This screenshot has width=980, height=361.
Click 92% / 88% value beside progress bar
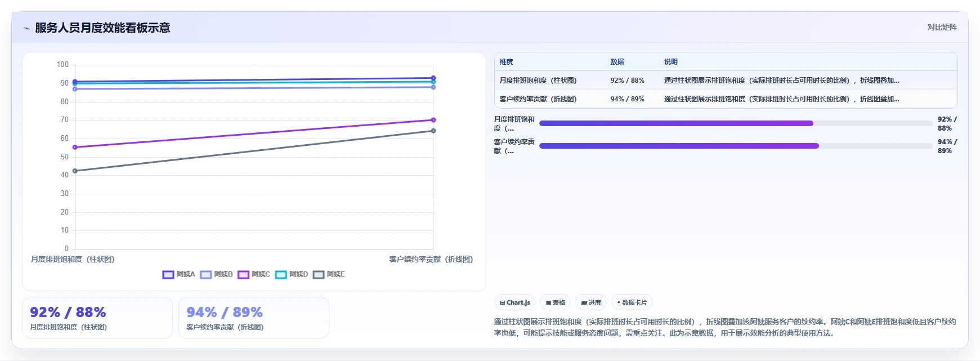point(947,124)
